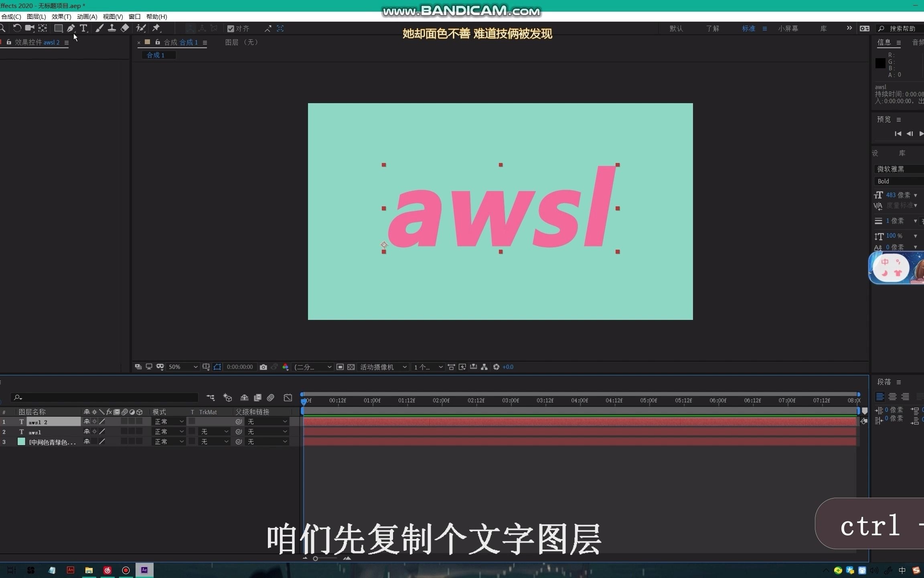
Task: Select the Eraser tool
Action: click(x=125, y=28)
